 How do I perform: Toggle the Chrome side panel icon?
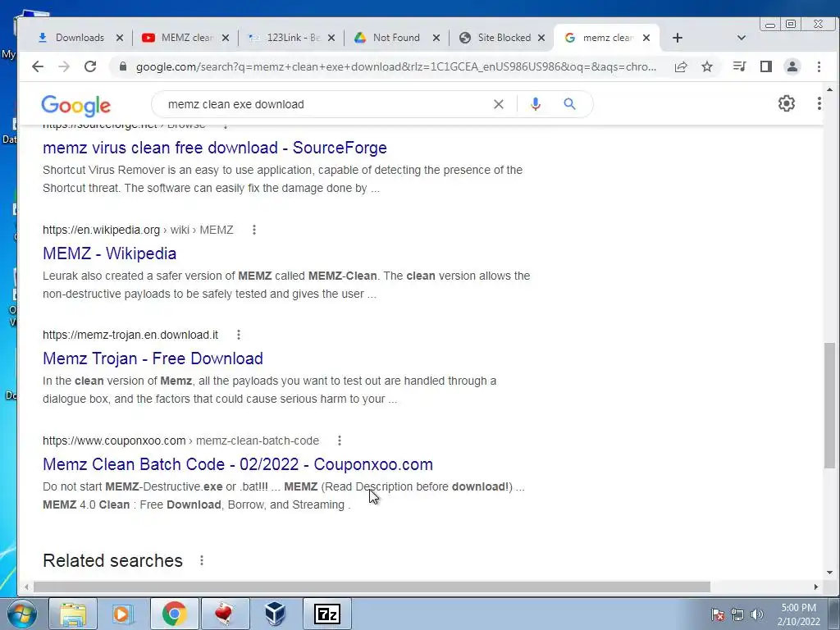(766, 66)
